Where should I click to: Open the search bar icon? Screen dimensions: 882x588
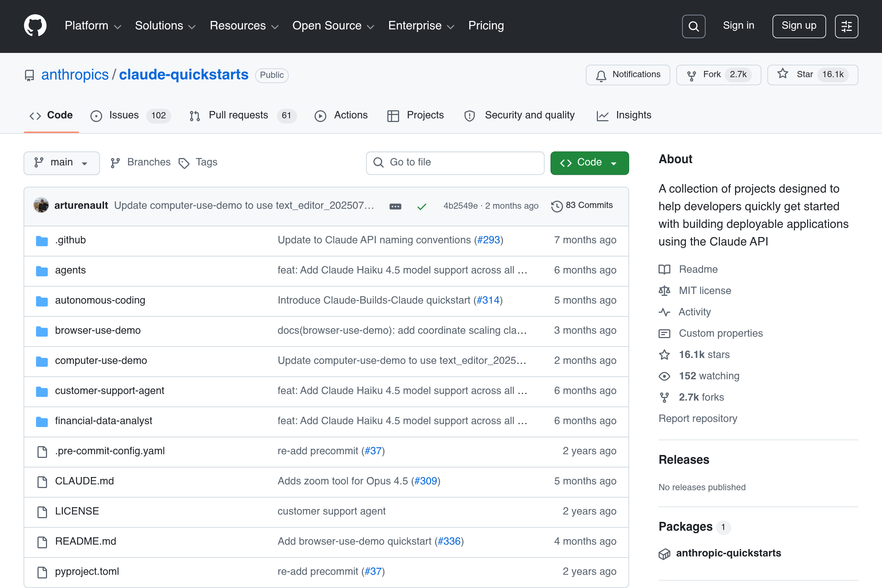coord(693,26)
